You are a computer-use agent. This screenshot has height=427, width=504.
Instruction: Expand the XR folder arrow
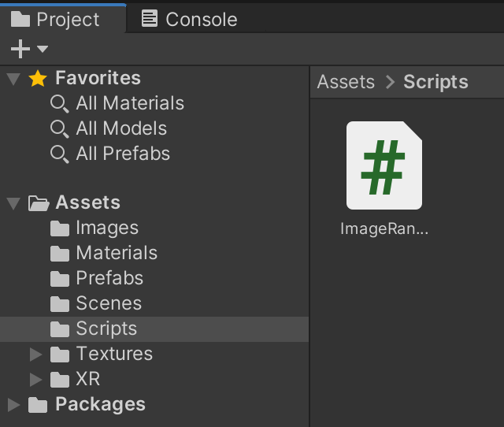pyautogui.click(x=35, y=379)
